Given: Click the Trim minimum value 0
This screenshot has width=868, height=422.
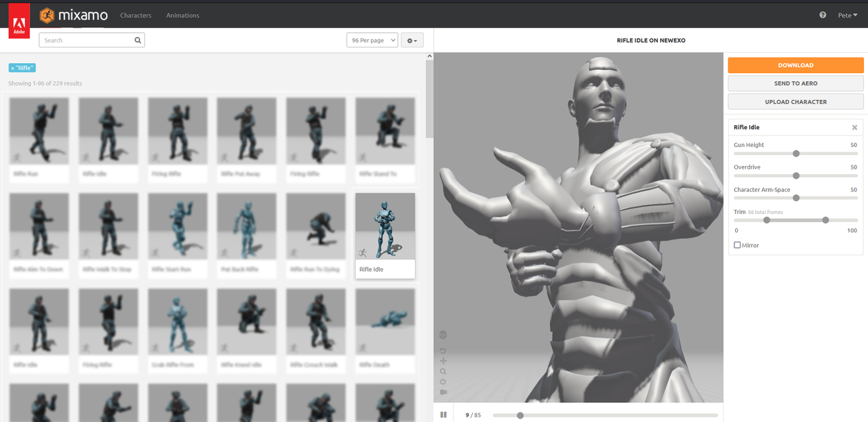Looking at the screenshot, I should (x=736, y=231).
